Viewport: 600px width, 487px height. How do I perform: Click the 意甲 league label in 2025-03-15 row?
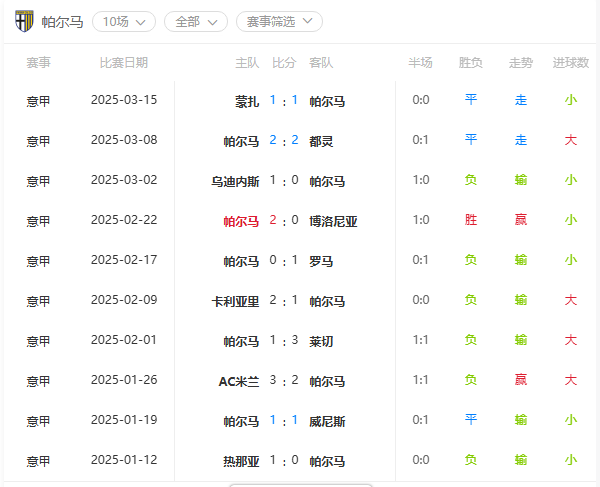click(38, 102)
